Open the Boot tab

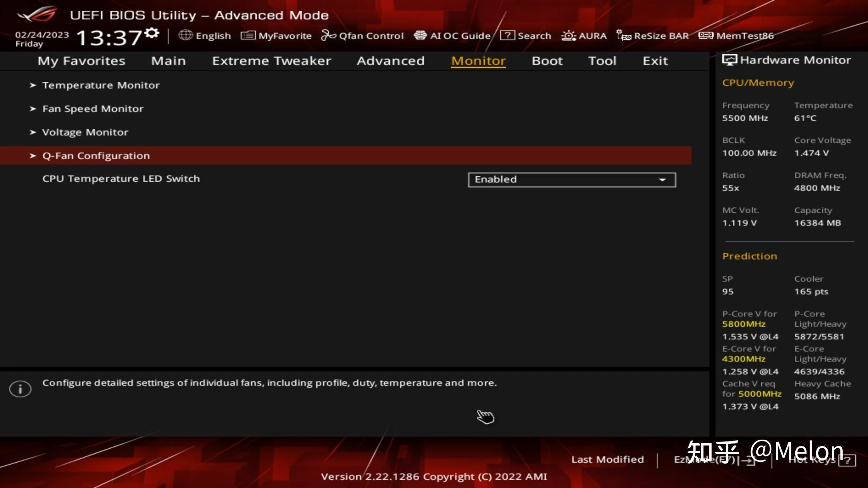coord(547,61)
